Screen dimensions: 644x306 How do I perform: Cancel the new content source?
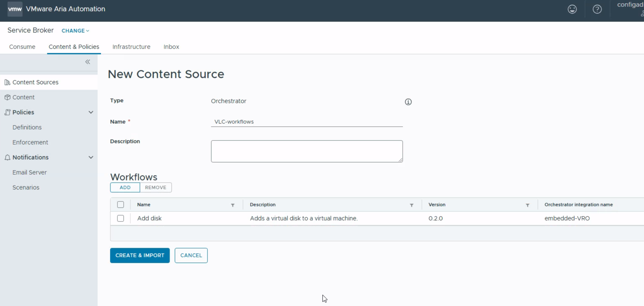[191, 255]
